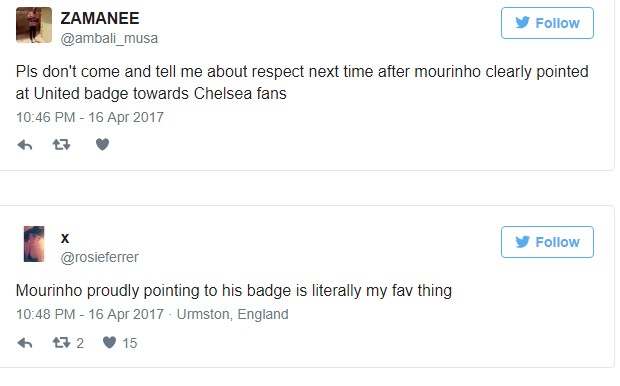This screenshot has height=386, width=620.
Task: Click the Twitter bird in first Follow button
Action: [522, 23]
